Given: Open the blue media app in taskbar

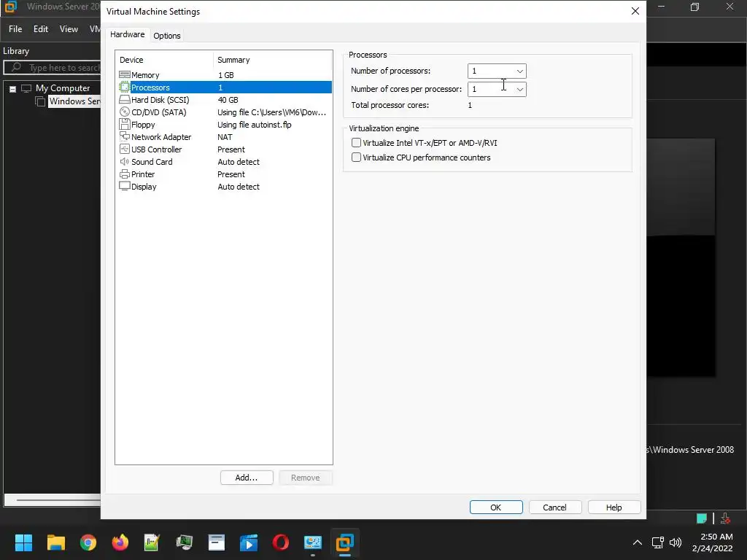Looking at the screenshot, I should coord(248,542).
